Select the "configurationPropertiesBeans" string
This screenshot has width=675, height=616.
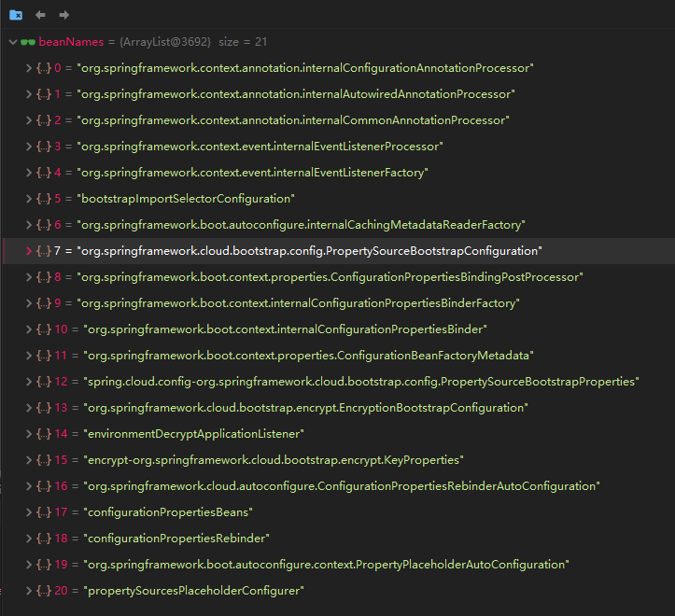[168, 512]
